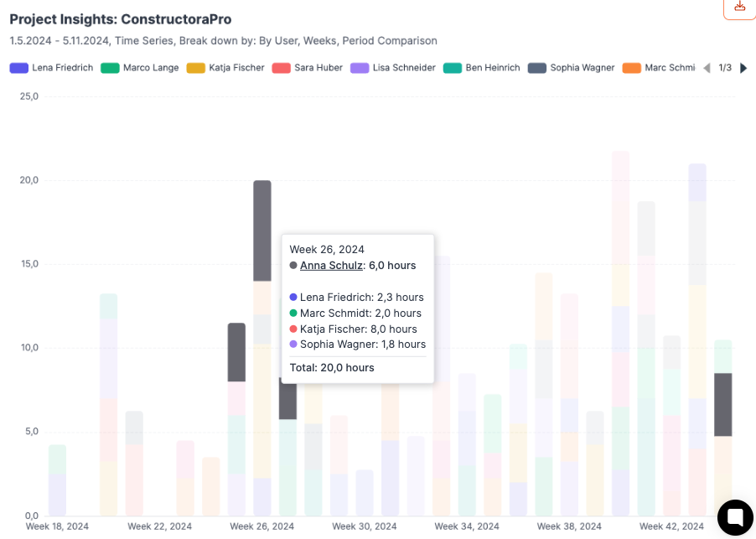Click the Week 34, 2024 axis label
This screenshot has width=756, height=539.
(x=466, y=526)
